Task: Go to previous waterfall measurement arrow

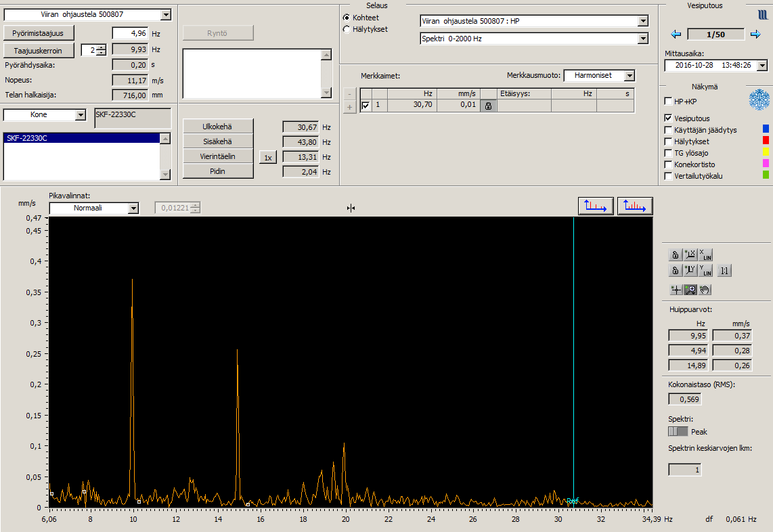Action: point(676,35)
